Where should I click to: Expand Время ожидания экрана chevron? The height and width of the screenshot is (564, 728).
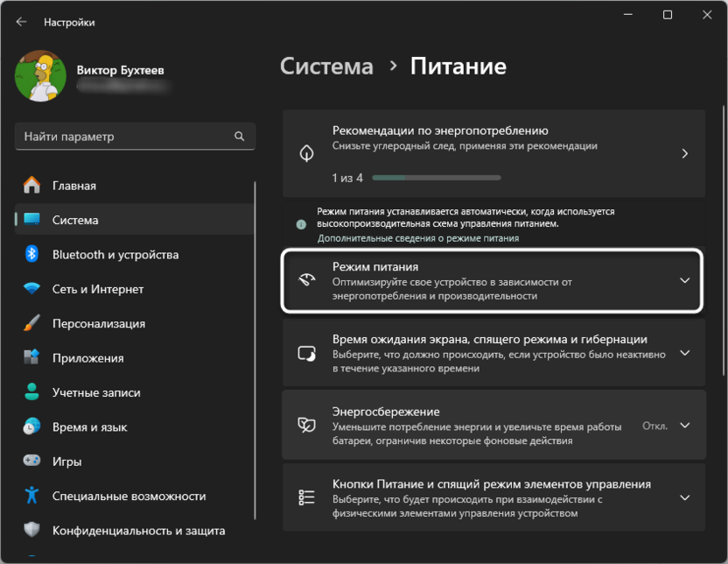pos(685,353)
